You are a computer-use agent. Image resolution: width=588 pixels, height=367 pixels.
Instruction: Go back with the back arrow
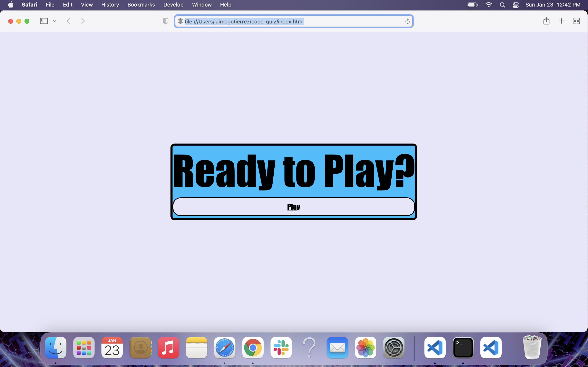coord(69,21)
